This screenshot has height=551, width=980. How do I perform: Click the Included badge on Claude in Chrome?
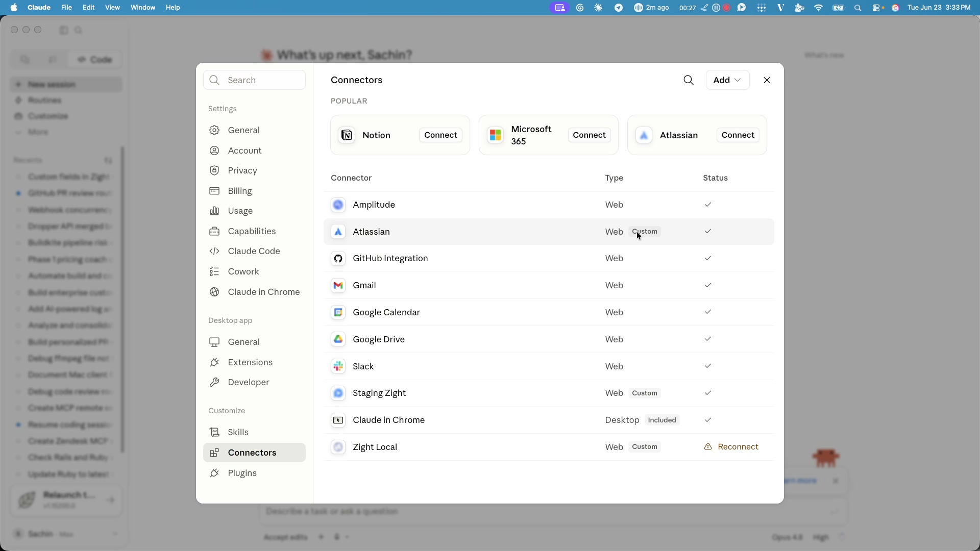pos(662,420)
